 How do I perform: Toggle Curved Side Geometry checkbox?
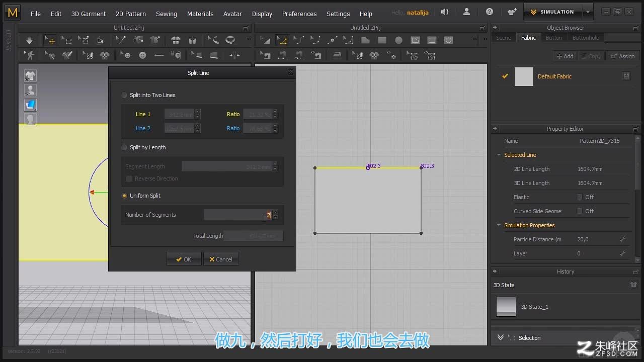pyautogui.click(x=579, y=211)
